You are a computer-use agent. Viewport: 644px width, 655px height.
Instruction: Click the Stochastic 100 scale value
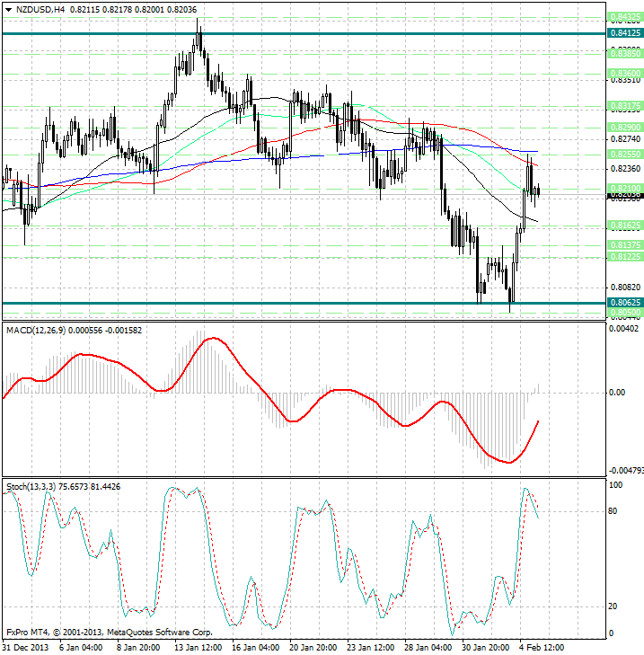pos(615,485)
